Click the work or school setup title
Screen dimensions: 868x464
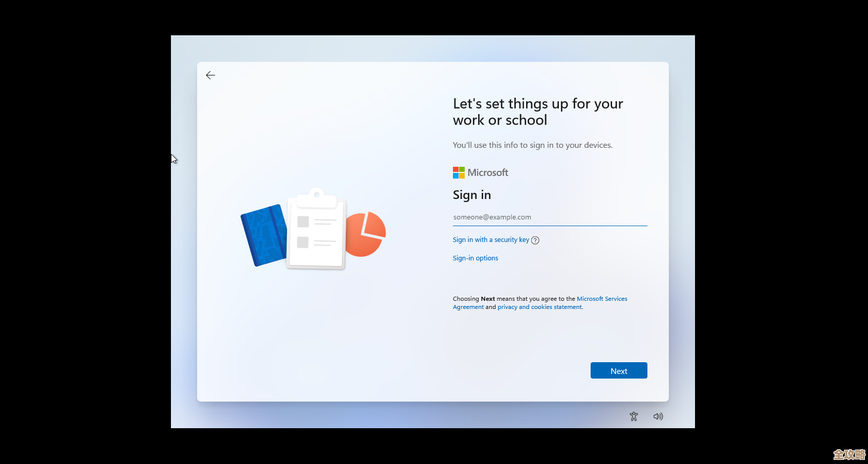537,112
